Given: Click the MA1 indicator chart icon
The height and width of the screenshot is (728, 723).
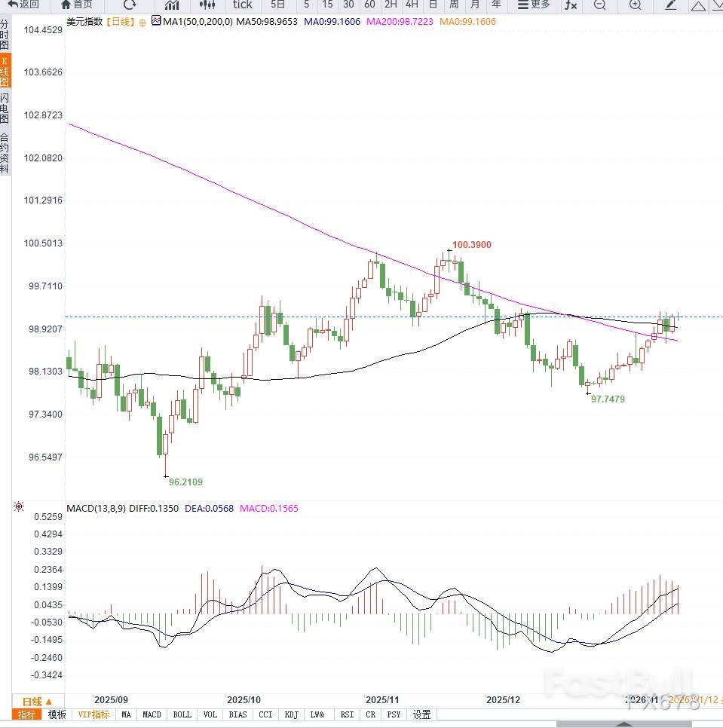Looking at the screenshot, I should (156, 22).
